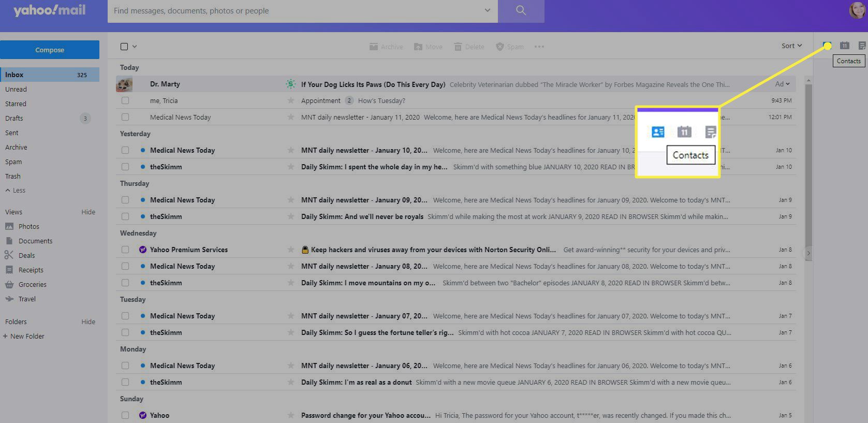This screenshot has width=868, height=423.
Task: Open the Ad options dropdown on Dr. Marty
Action: point(783,84)
